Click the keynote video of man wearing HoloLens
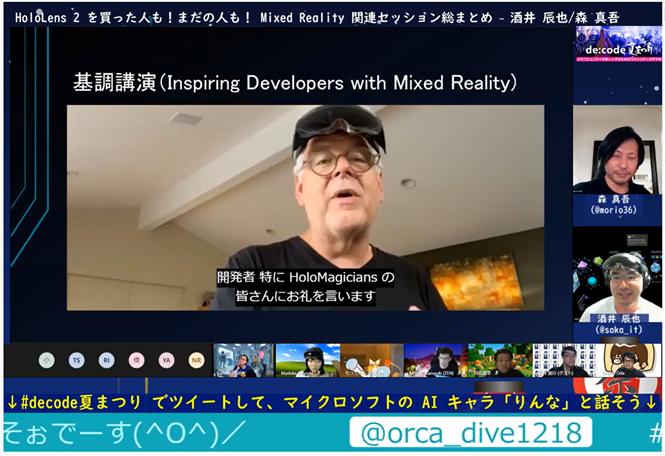Screen dimensions: 665x456 coord(305,207)
